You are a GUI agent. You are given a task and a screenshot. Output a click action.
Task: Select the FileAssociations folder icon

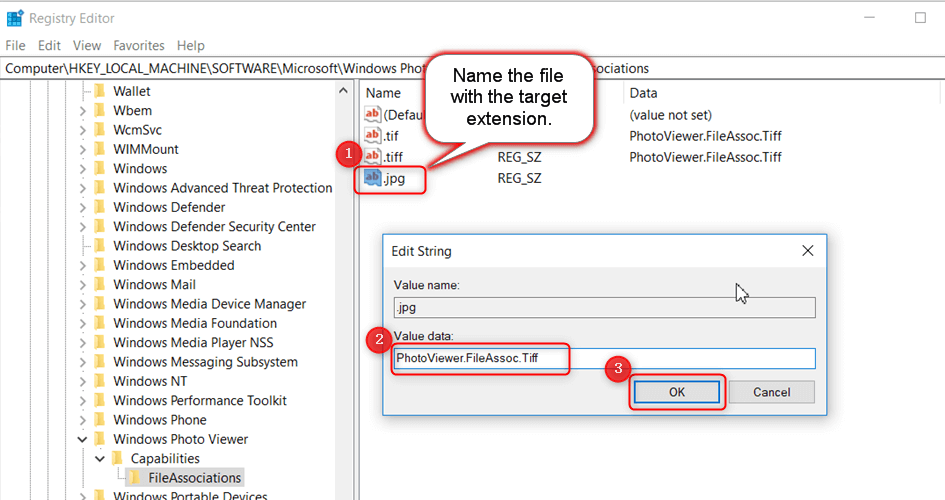[x=135, y=478]
